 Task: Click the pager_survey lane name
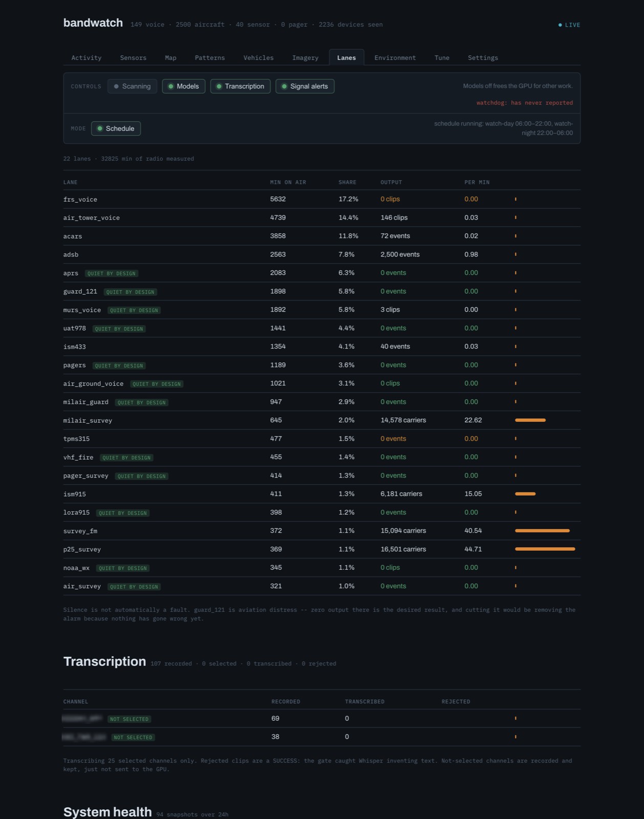(85, 476)
